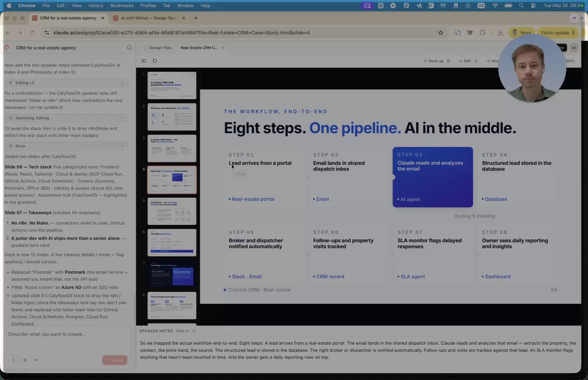Switch to Real-Estate CRM C... tab
Screen dimensions: 588x380
click(x=199, y=47)
